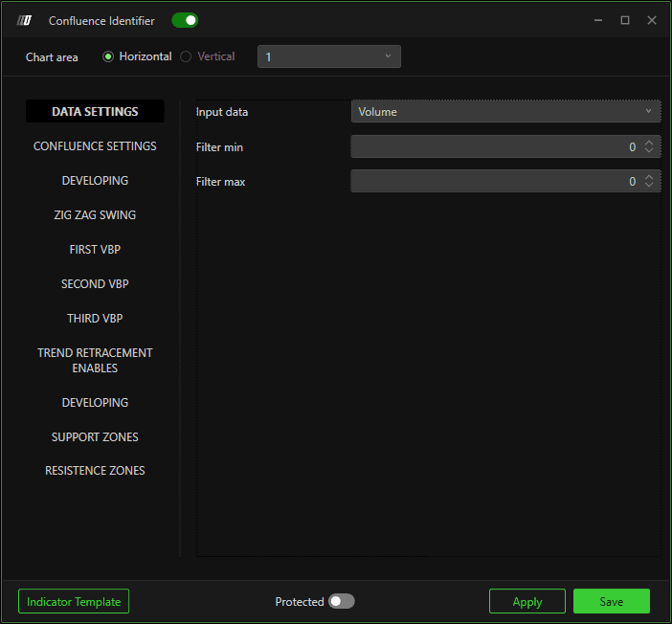
Task: Maximize the Confluence Identifier window
Action: [625, 20]
